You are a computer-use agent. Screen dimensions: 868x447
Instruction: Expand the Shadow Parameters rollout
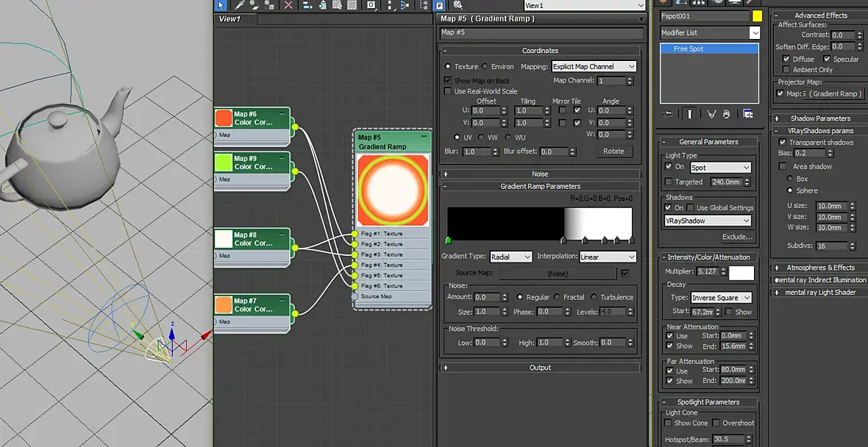pos(820,118)
